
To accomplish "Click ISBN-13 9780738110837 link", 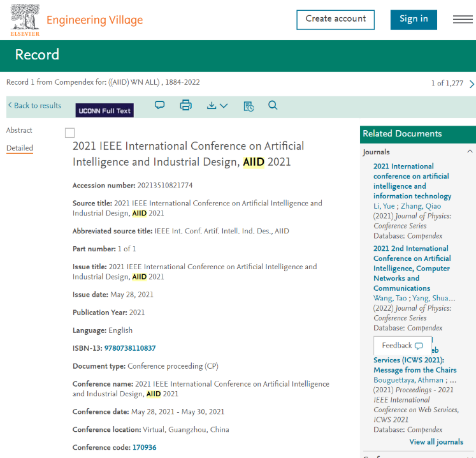I will (x=130, y=348).
